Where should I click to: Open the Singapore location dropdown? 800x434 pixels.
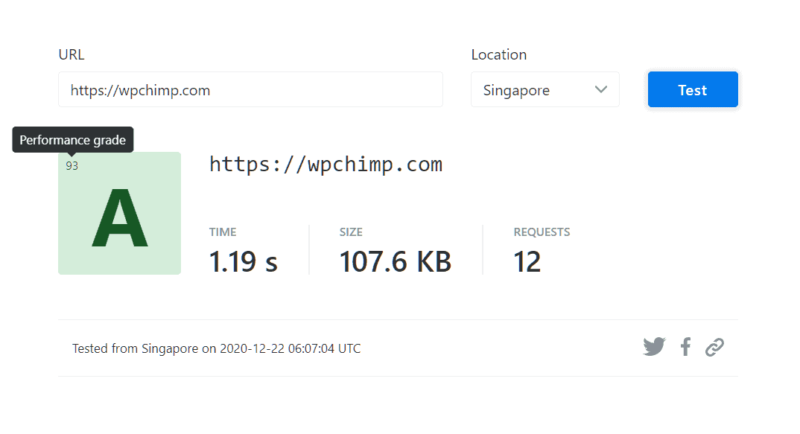coord(545,90)
